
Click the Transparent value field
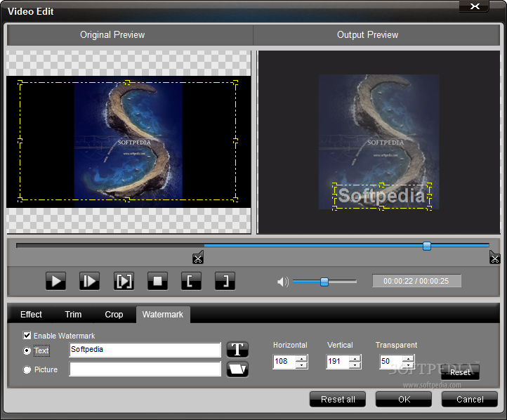(392, 362)
